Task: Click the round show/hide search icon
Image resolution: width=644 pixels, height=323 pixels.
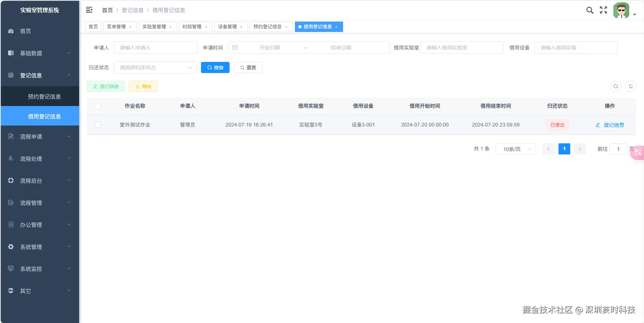Action: (x=616, y=86)
